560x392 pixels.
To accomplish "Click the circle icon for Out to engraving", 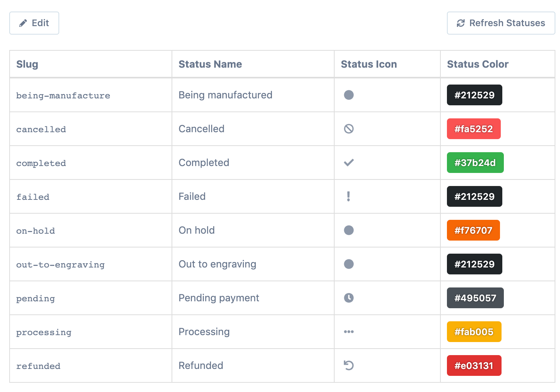I will tap(349, 264).
